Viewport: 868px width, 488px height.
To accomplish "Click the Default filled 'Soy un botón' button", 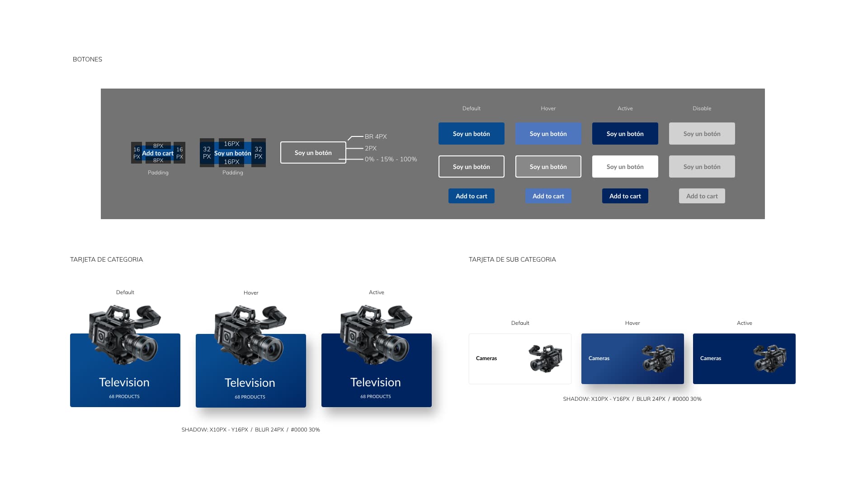I will click(471, 134).
